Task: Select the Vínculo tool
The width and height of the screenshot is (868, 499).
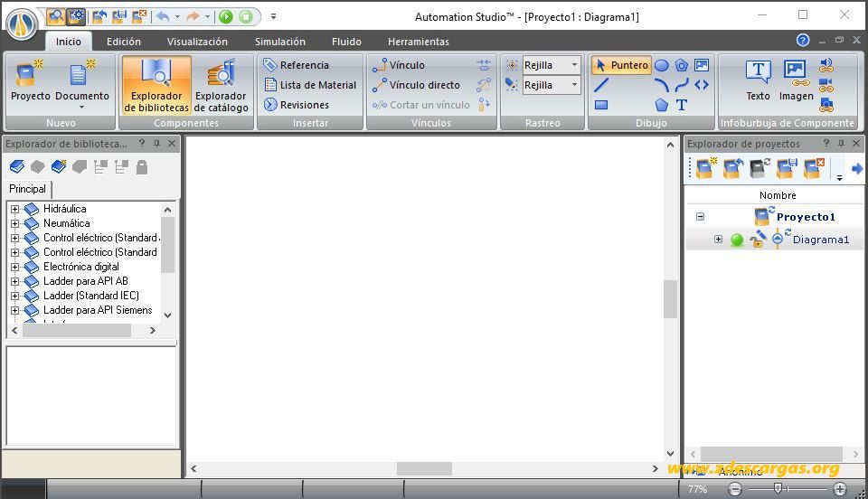Action: click(x=399, y=65)
